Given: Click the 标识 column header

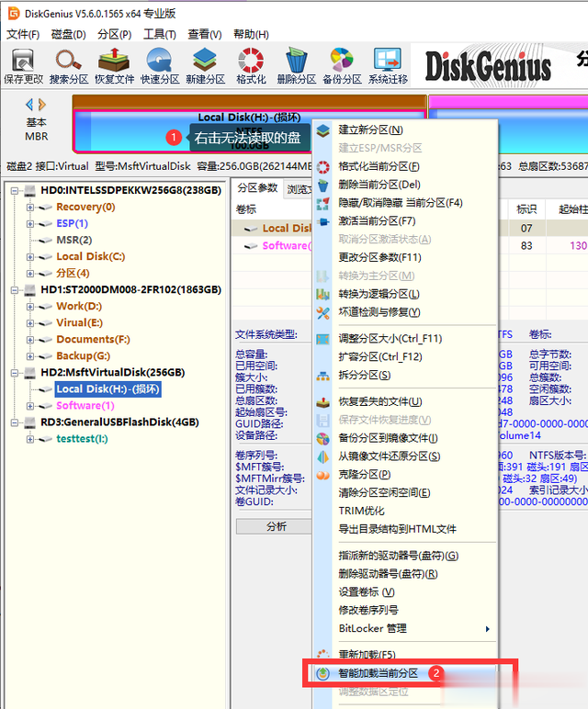Looking at the screenshot, I should (x=526, y=209).
